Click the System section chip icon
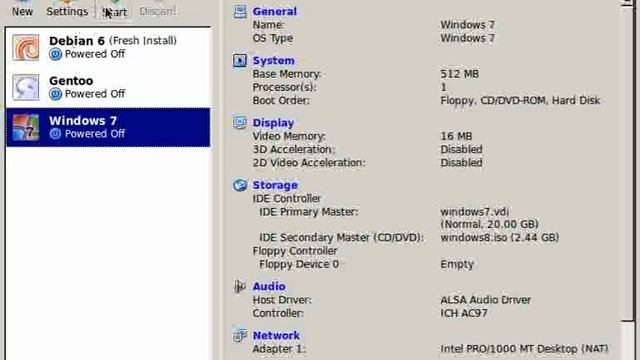 coord(240,60)
